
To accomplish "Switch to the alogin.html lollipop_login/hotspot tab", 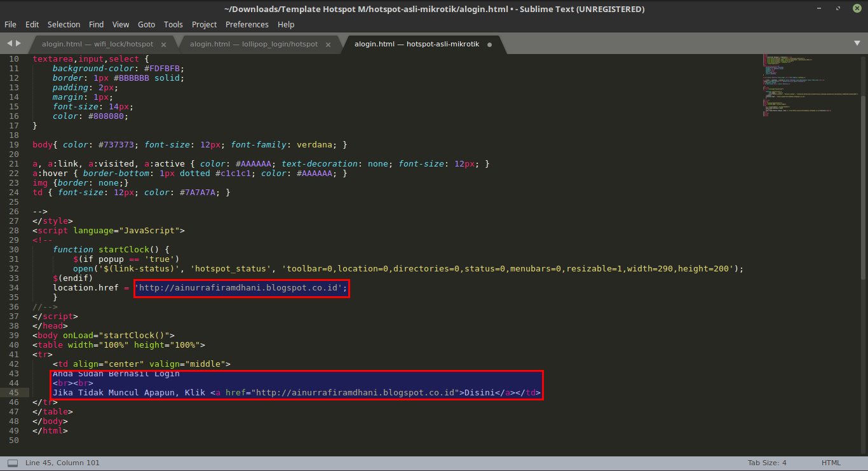I will (254, 44).
